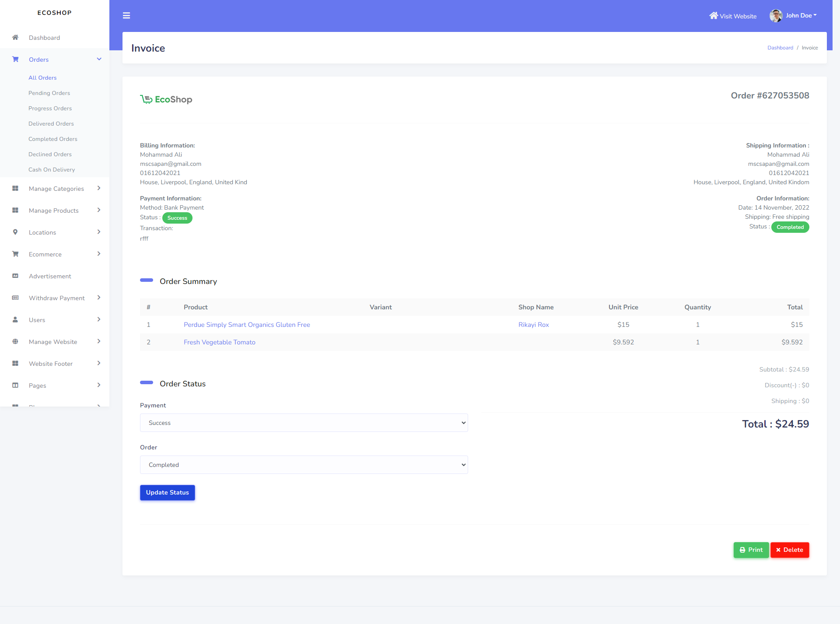This screenshot has height=624, width=840.
Task: Open the Order status Completed dropdown
Action: click(304, 464)
